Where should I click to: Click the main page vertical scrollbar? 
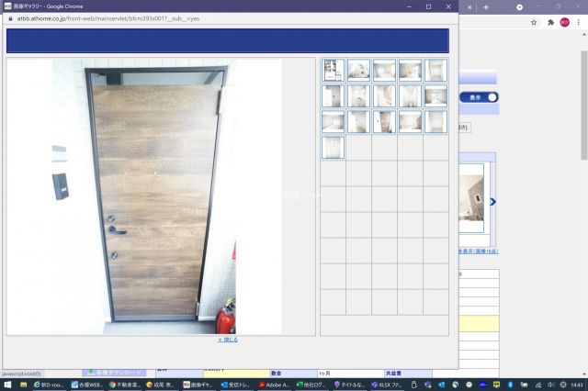click(x=584, y=105)
